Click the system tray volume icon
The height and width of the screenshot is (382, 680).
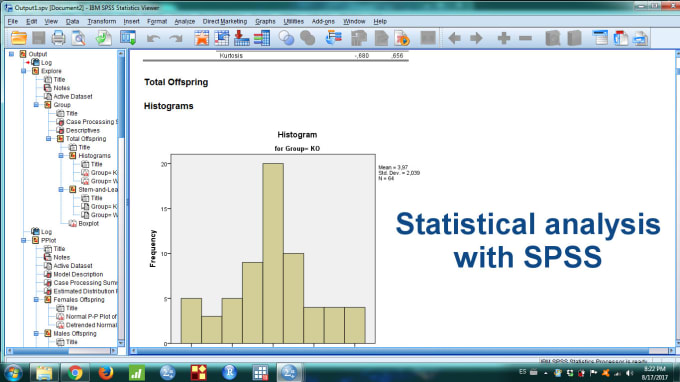[629, 373]
